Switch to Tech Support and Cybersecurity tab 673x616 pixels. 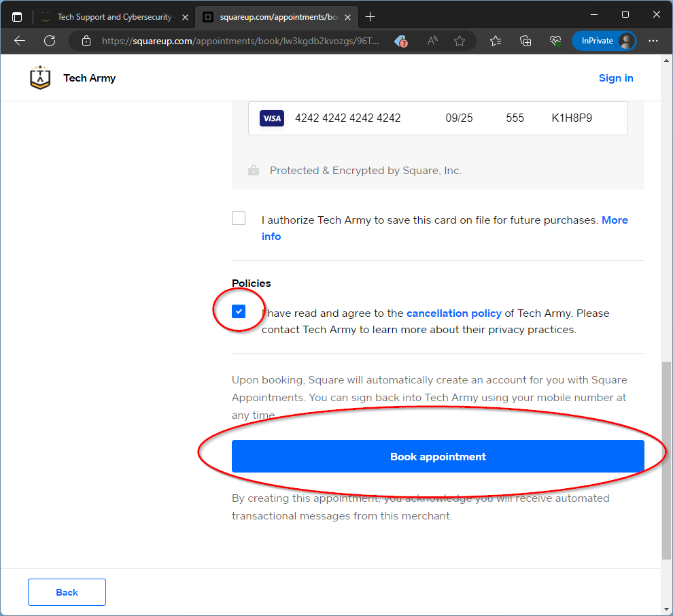(115, 17)
